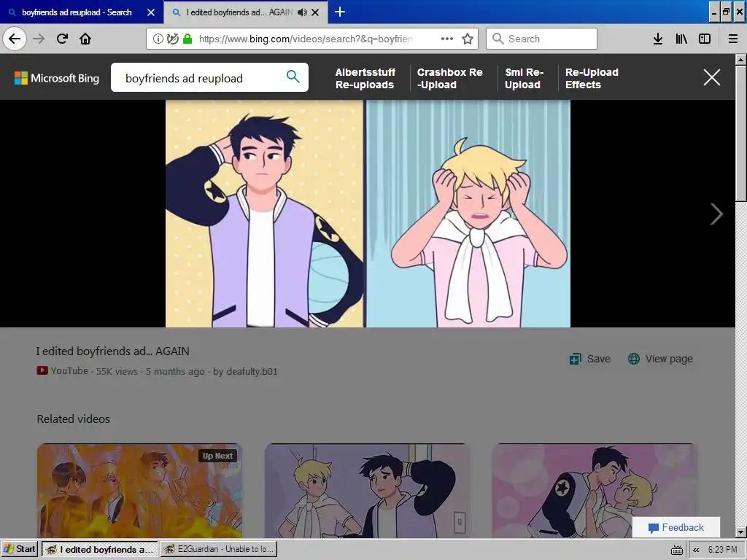Click the 'Related videos' heading

tap(74, 419)
